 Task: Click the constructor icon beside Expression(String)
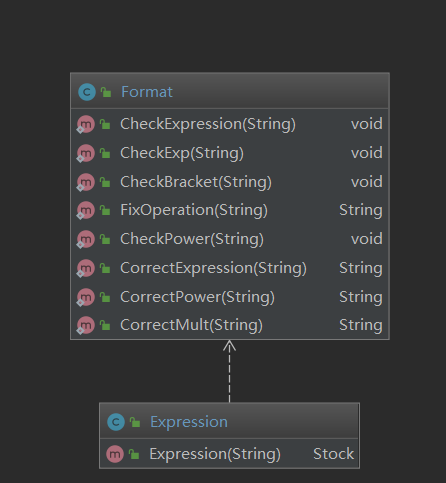115,454
